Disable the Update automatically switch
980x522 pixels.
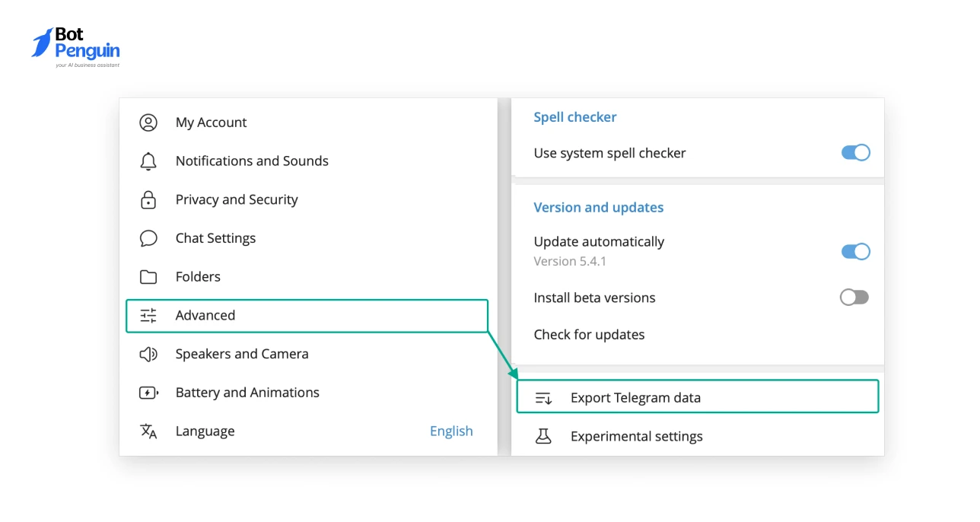[855, 251]
